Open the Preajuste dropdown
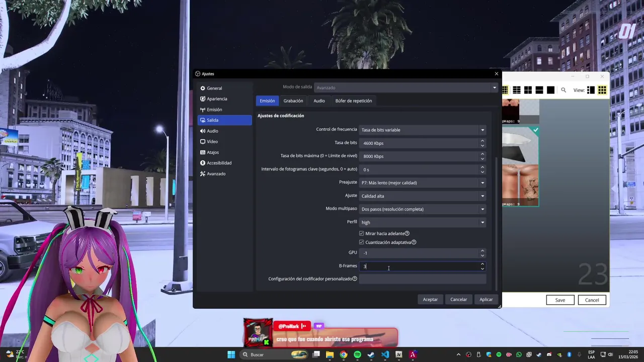644x362 pixels. coord(423,183)
